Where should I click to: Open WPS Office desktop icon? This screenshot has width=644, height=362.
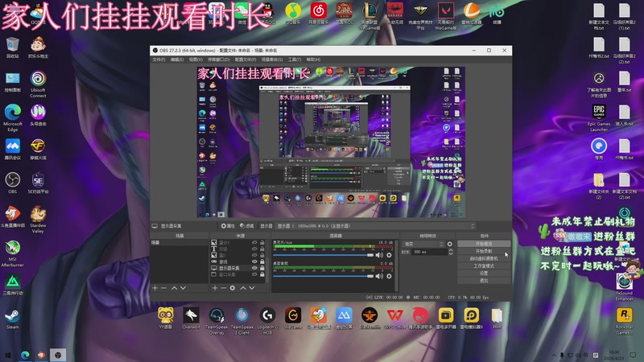coord(394,318)
